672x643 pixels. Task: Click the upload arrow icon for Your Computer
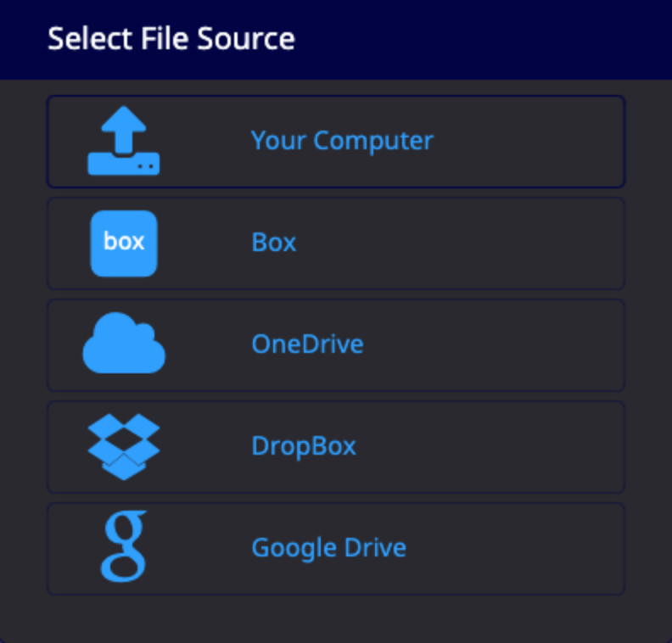124,141
